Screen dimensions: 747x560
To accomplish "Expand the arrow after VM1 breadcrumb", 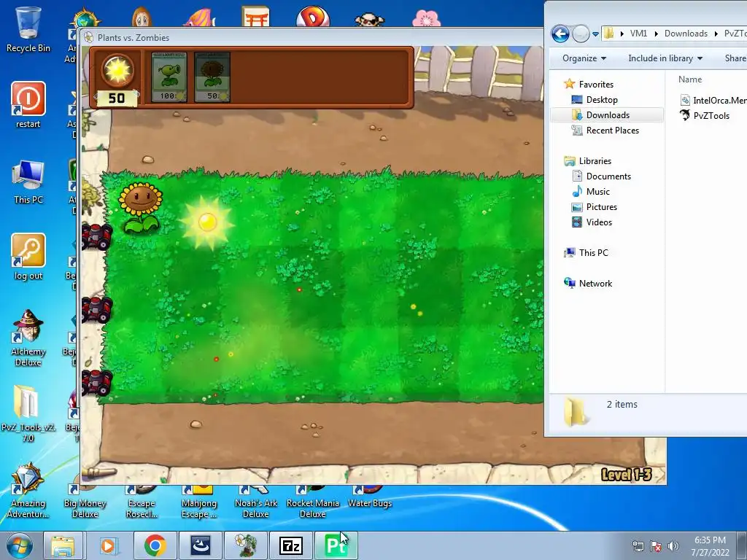I will click(656, 34).
